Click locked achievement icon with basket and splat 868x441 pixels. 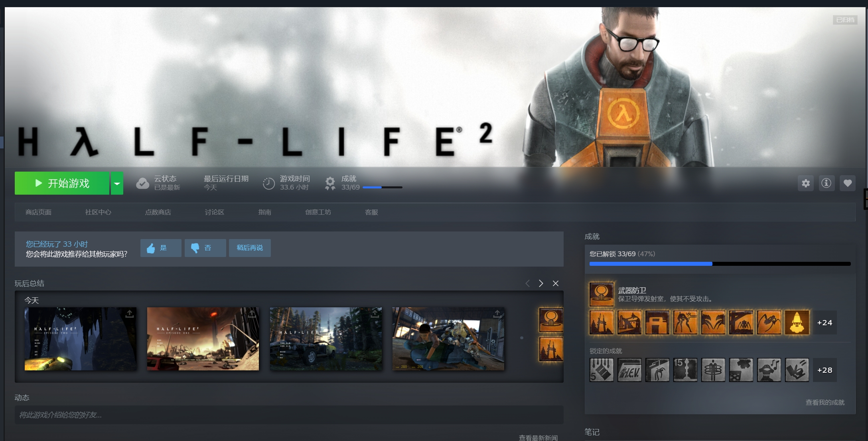(x=741, y=370)
